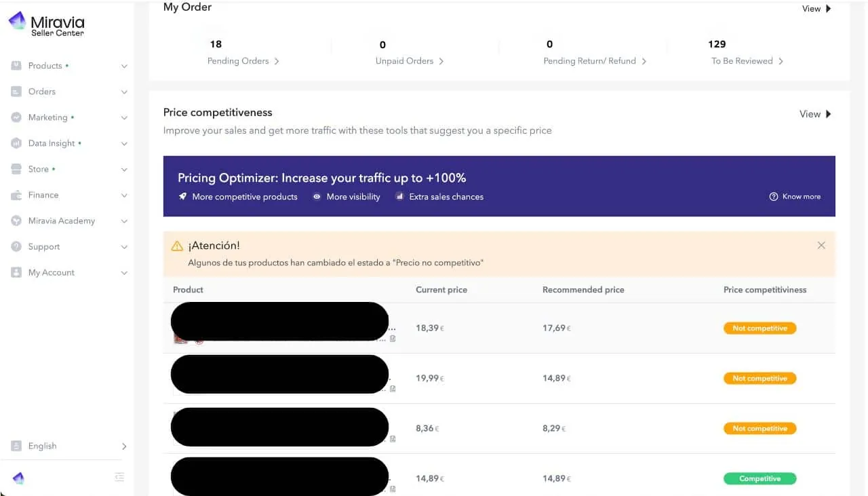The image size is (868, 496).
Task: Click the to-be-reviewed count 129
Action: point(717,44)
